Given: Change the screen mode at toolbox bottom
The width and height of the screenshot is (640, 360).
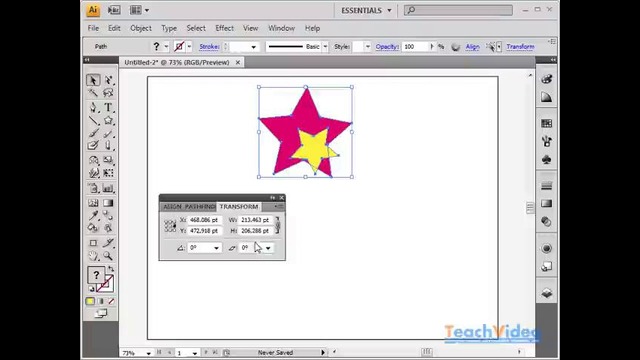Looking at the screenshot, I should tap(100, 313).
